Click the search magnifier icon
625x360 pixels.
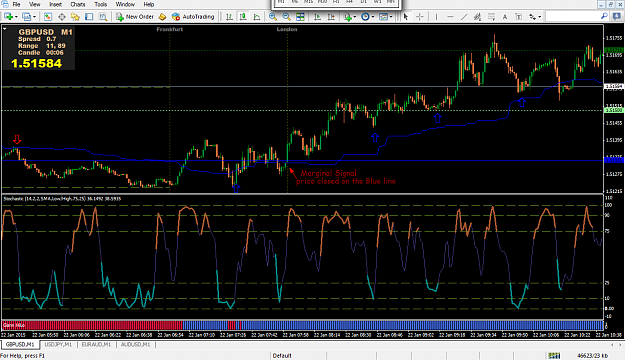(604, 16)
